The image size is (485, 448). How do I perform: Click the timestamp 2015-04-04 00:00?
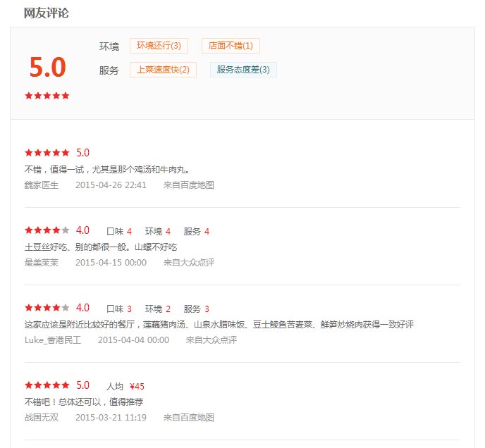[133, 340]
